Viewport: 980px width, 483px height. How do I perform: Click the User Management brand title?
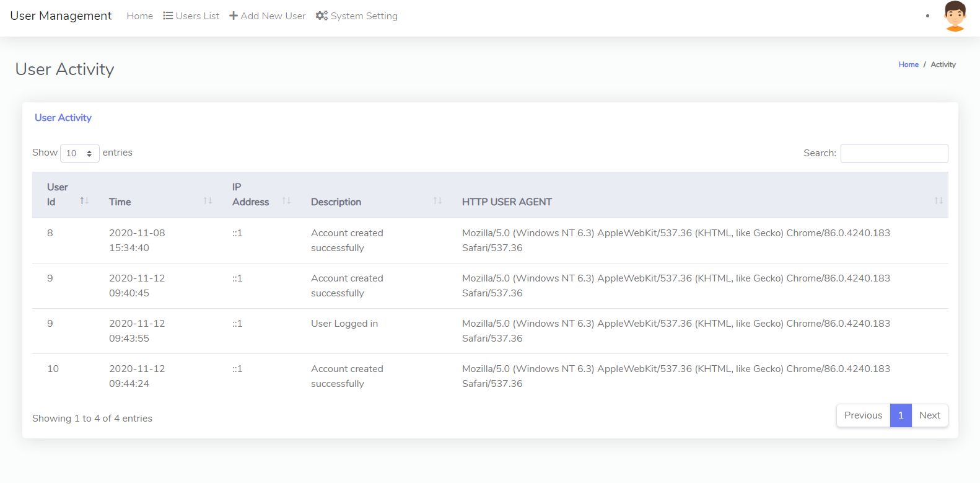pyautogui.click(x=61, y=16)
